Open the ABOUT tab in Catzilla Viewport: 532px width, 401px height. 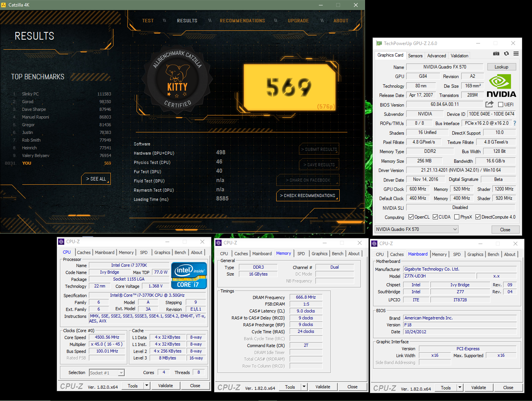tap(341, 21)
